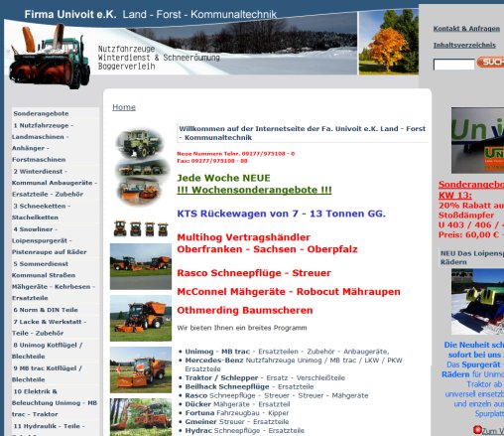Click KTS Rückewagen von 7 - 13 Tonnen heading
Image resolution: width=504 pixels, height=436 pixels.
click(282, 214)
